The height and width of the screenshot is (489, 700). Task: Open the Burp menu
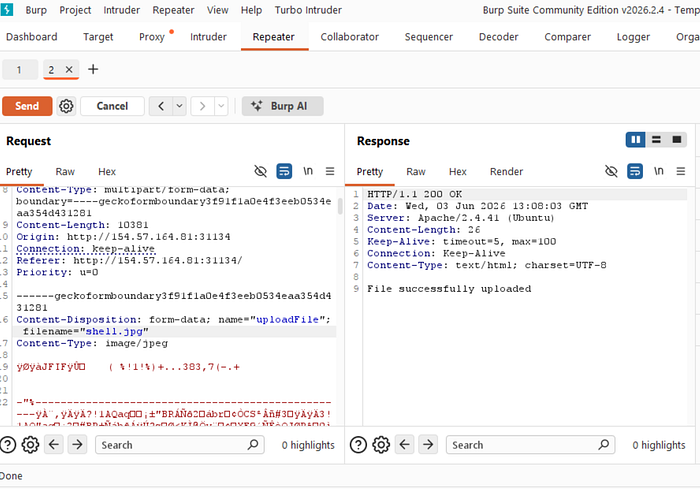coord(36,10)
